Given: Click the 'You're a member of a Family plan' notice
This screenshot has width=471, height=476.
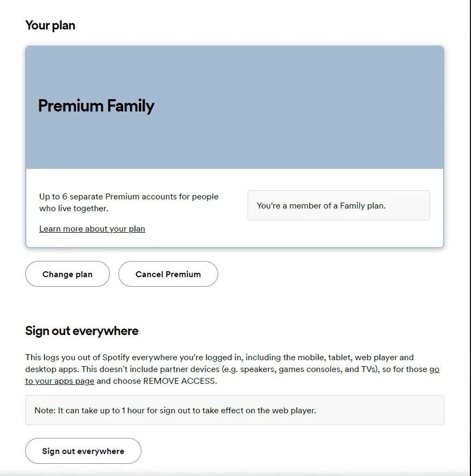Looking at the screenshot, I should 339,205.
